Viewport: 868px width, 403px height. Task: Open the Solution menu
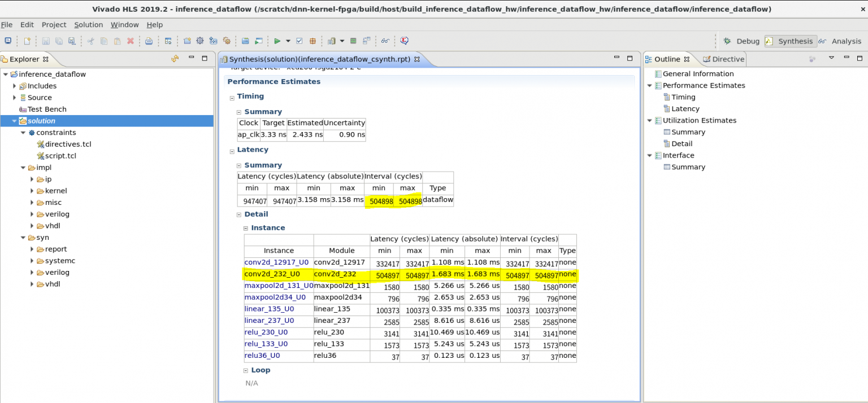pos(89,25)
